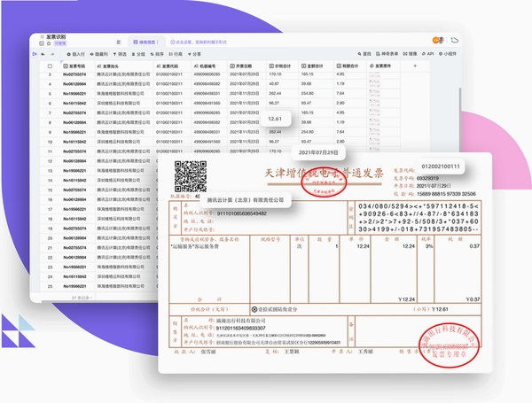Undo the last action

[x=43, y=54]
